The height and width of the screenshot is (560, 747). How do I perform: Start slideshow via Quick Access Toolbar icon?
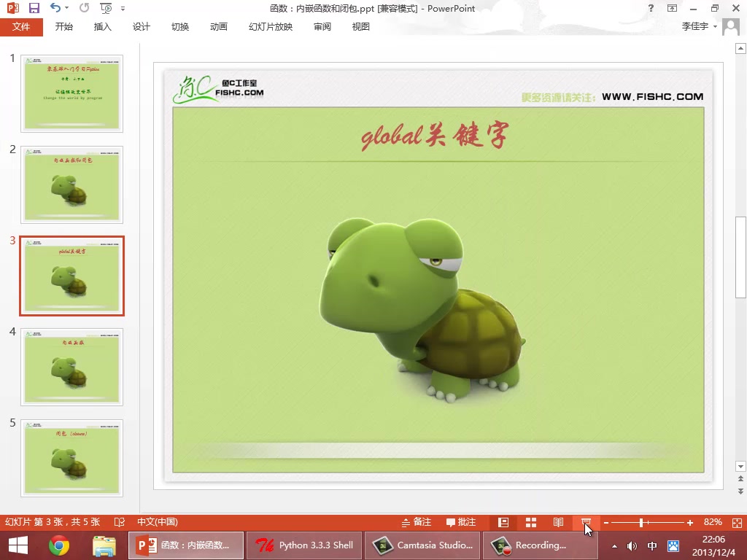[107, 8]
